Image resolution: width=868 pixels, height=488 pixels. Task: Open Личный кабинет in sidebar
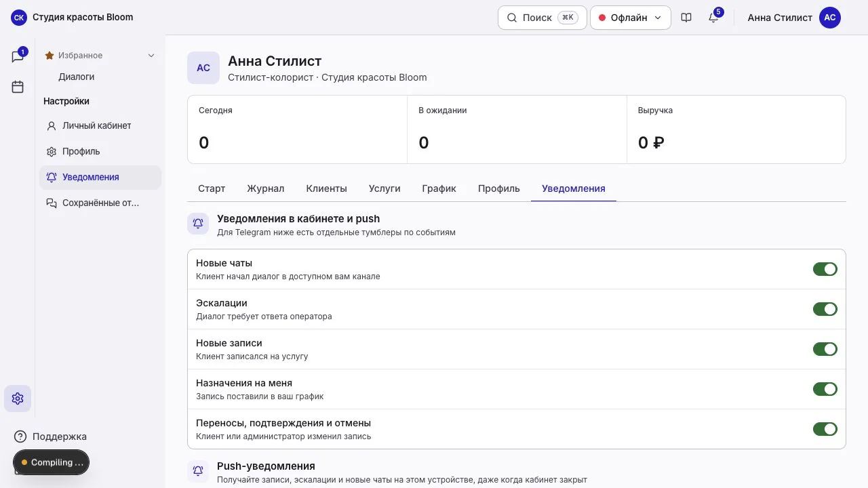[x=100, y=126]
